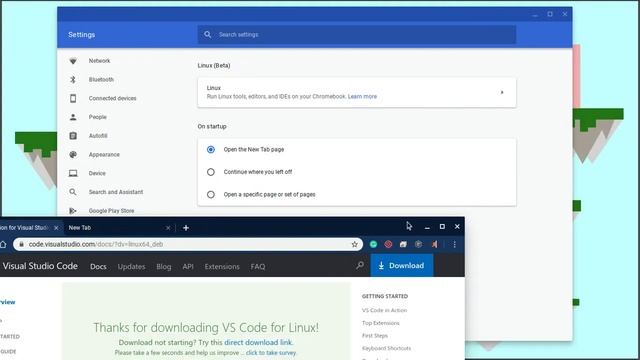Click the browser home icon
Image resolution: width=640 pixels, height=360 pixels.
point(3,244)
